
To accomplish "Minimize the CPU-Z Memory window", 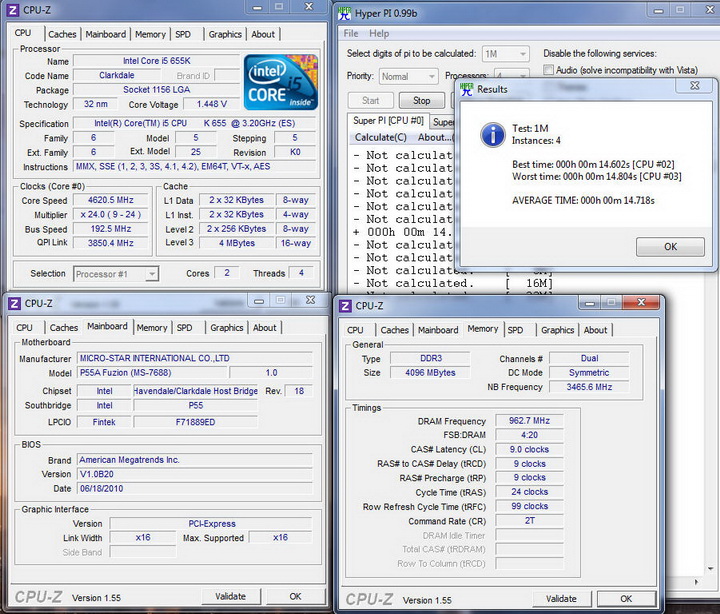I will [590, 303].
